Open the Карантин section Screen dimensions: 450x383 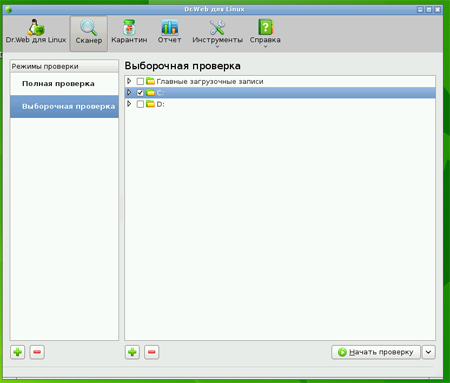click(129, 32)
